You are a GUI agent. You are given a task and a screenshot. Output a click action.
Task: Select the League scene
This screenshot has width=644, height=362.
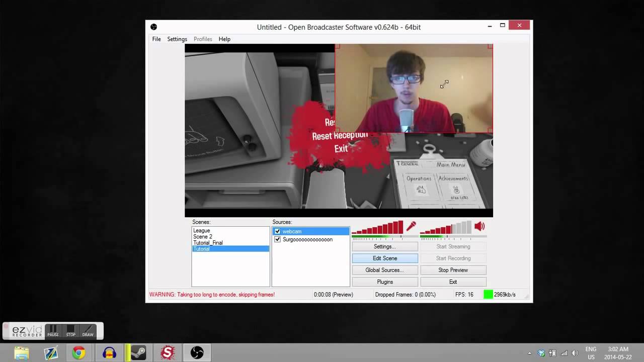pyautogui.click(x=230, y=230)
